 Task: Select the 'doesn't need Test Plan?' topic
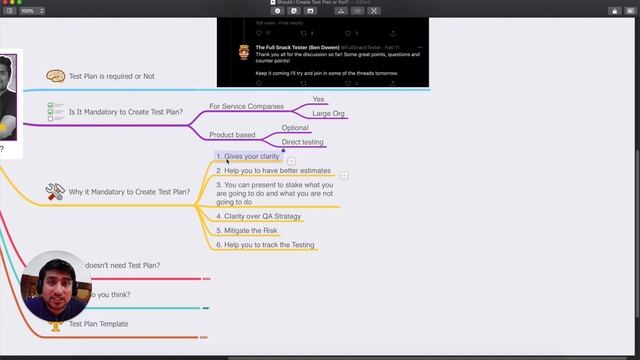click(x=122, y=265)
